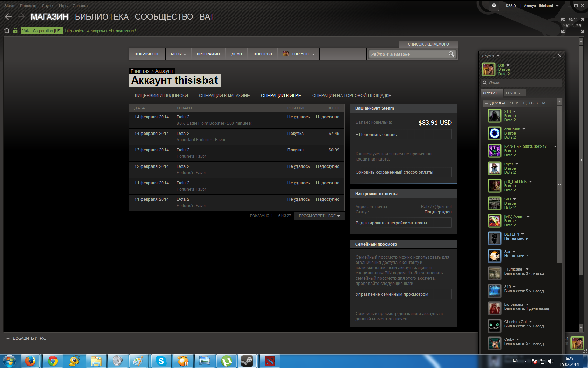Open dropdown arrow next to eraDark8
Image resolution: width=588 pixels, height=368 pixels.
click(524, 129)
